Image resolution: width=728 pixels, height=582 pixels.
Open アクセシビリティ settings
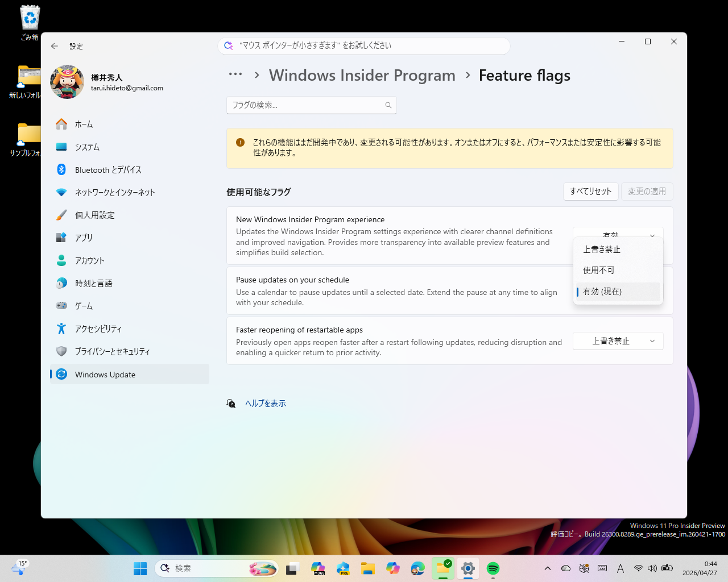point(100,329)
